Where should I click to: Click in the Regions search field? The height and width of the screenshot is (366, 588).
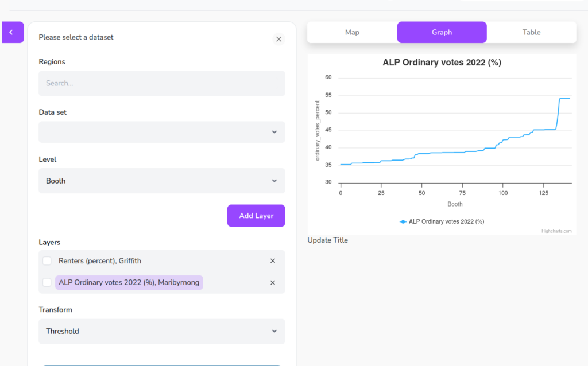coord(162,83)
